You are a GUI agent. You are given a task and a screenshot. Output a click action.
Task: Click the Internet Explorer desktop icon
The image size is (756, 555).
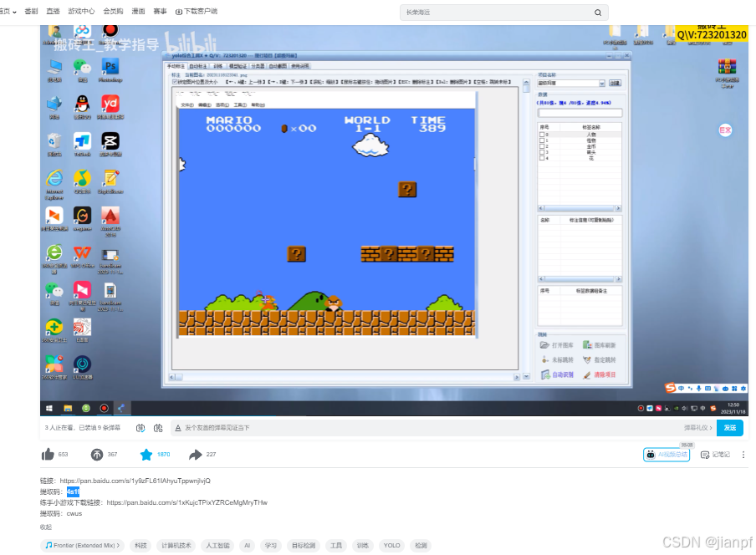(x=54, y=179)
